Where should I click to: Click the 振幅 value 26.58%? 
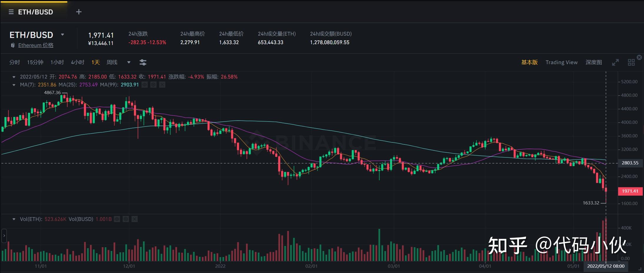point(229,77)
